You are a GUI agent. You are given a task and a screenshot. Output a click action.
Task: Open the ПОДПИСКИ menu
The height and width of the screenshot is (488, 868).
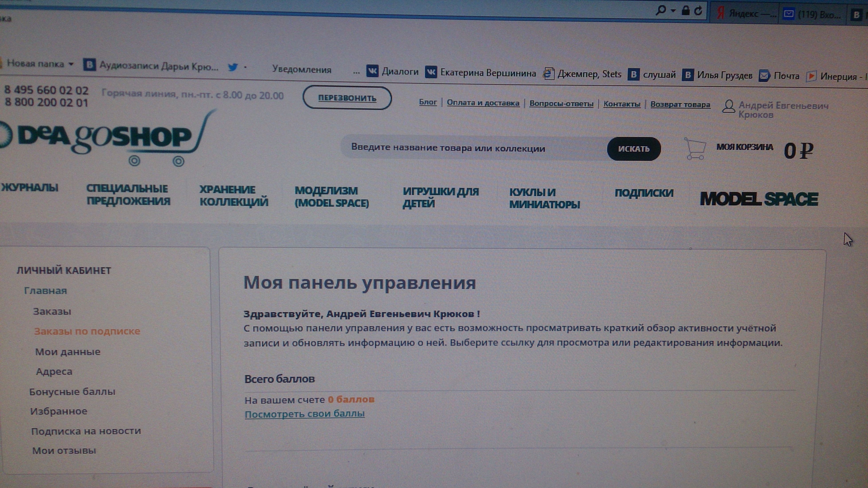click(644, 193)
